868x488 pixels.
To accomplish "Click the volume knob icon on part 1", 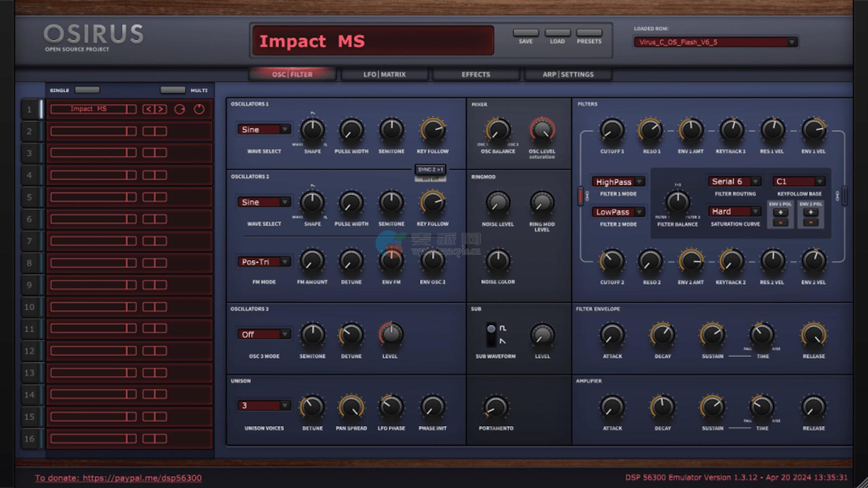I will click(179, 109).
